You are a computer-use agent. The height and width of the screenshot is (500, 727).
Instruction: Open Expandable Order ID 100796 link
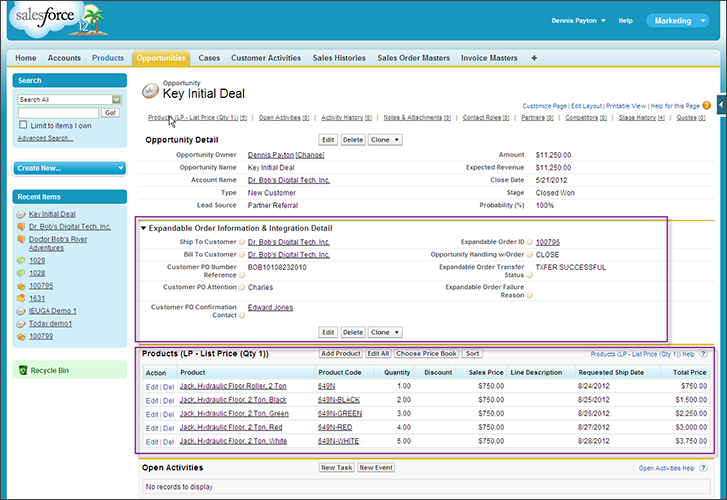click(x=548, y=242)
